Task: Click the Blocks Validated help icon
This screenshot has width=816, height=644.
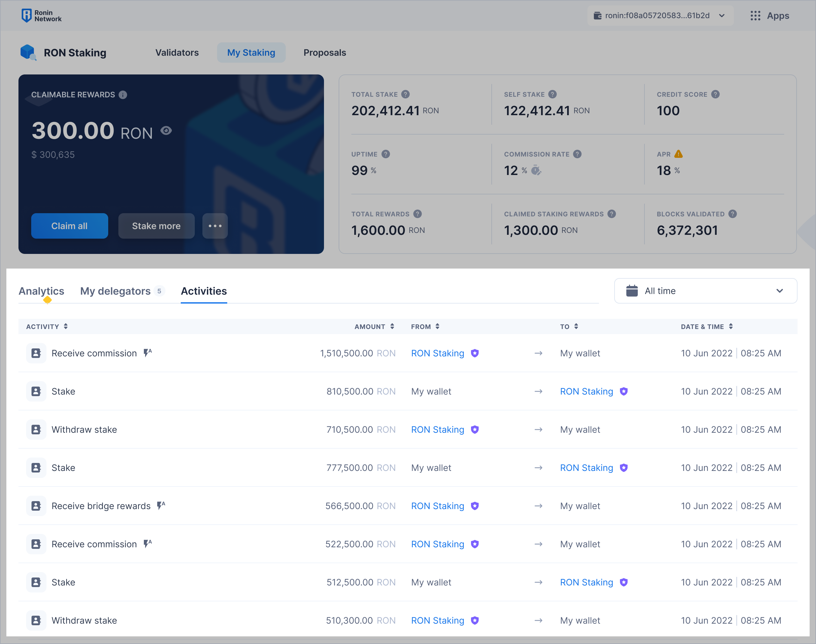Action: pyautogui.click(x=732, y=214)
